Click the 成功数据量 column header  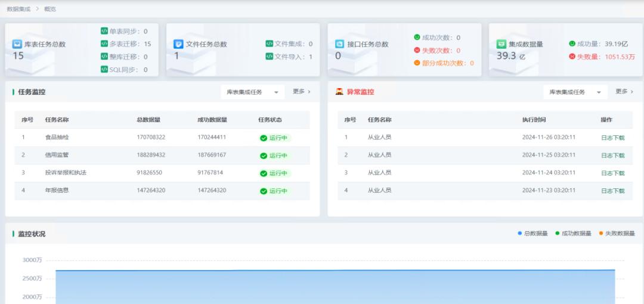coord(212,120)
